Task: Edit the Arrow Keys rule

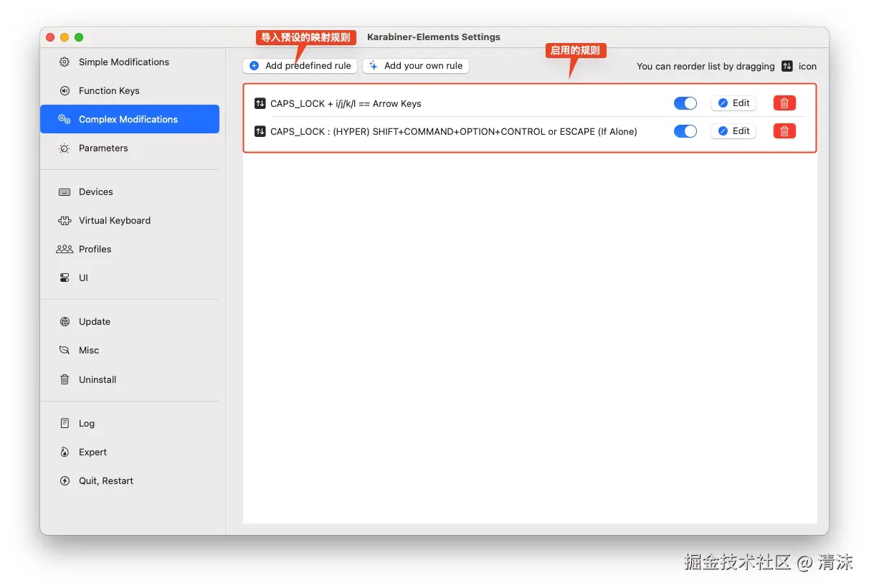Action: tap(733, 103)
